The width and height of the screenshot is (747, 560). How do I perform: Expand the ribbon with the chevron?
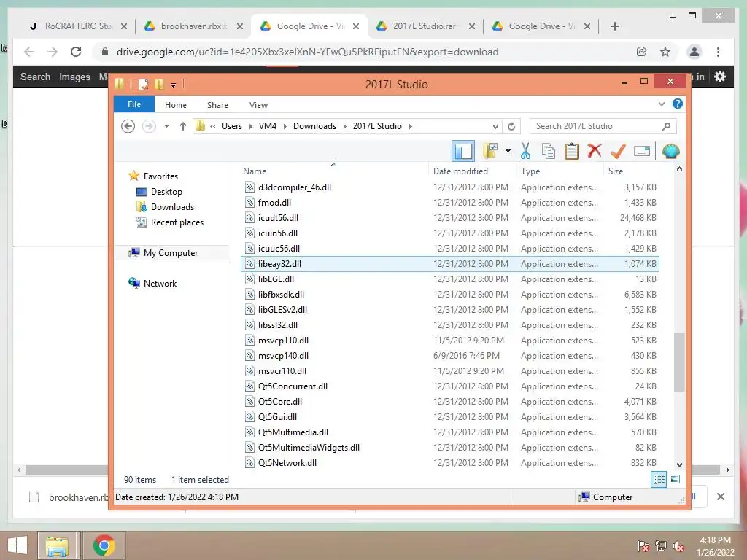pyautogui.click(x=661, y=104)
